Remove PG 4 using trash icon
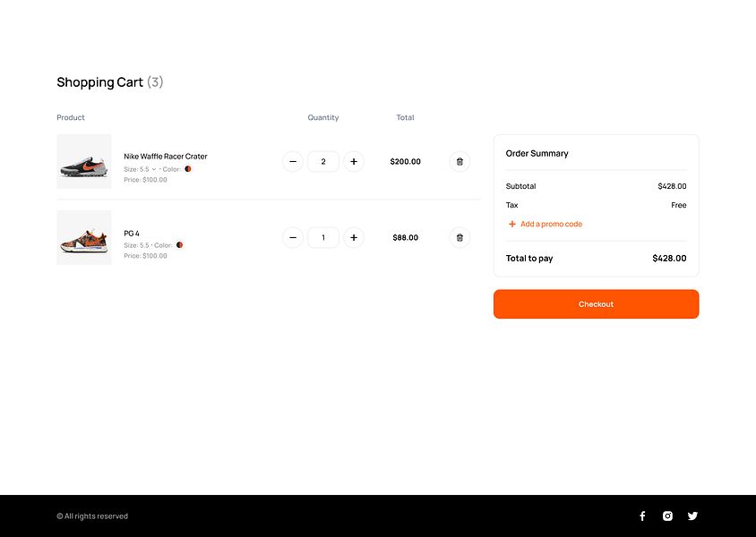Image resolution: width=756 pixels, height=537 pixels. 460,237
